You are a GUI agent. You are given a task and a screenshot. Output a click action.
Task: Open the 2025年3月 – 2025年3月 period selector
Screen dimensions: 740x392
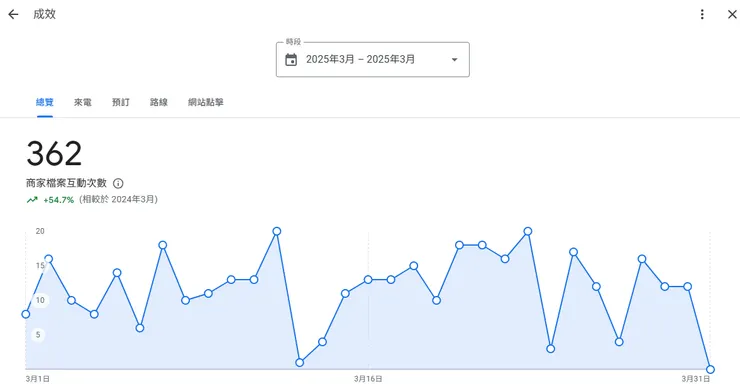click(373, 59)
